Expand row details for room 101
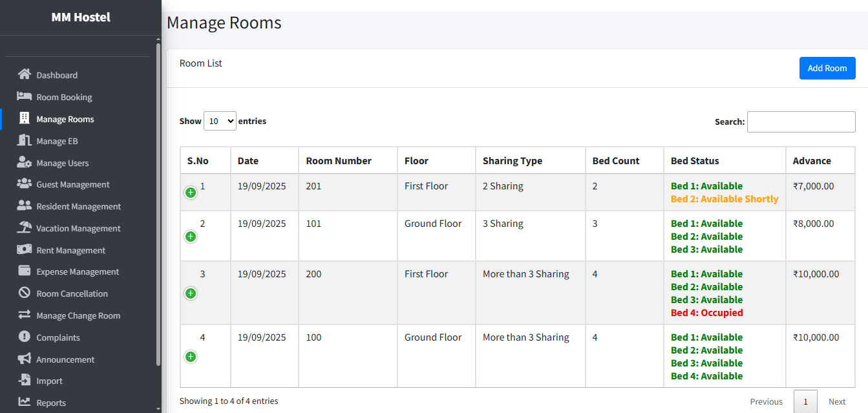868x413 pixels. (x=191, y=237)
